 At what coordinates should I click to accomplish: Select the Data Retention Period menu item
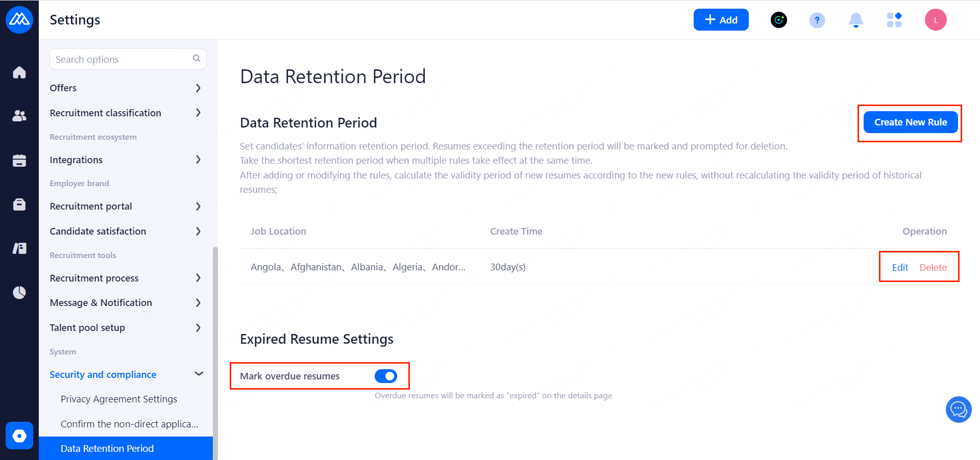(x=107, y=448)
